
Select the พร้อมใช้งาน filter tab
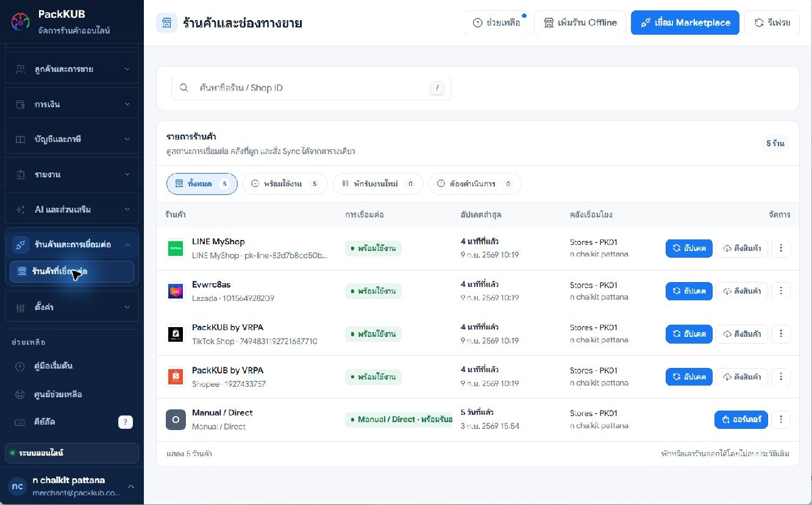[285, 184]
